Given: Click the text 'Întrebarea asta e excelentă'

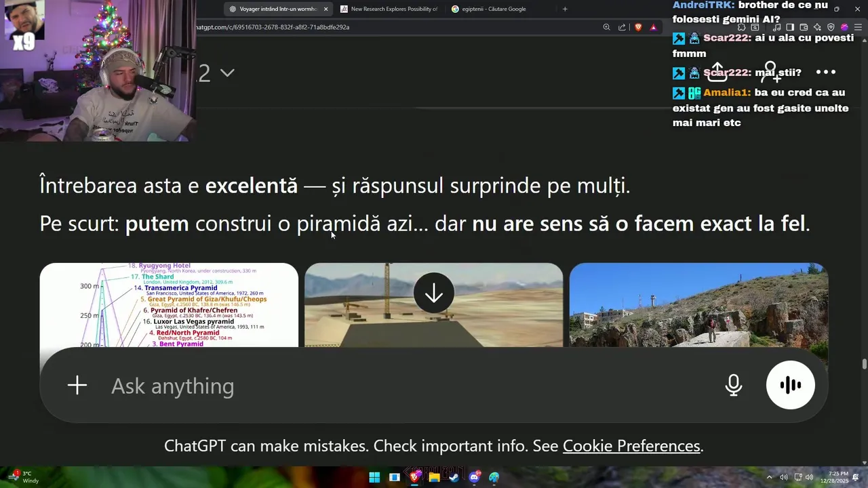Looking at the screenshot, I should tap(168, 186).
